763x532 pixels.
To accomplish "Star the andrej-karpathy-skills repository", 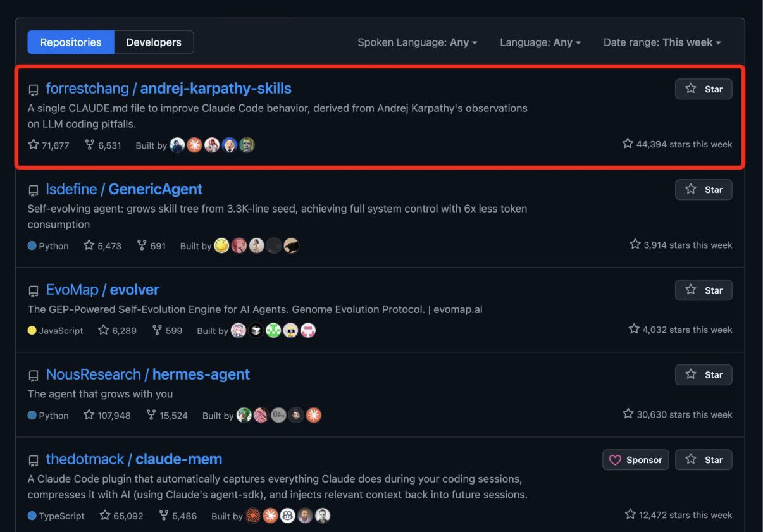I will [704, 89].
